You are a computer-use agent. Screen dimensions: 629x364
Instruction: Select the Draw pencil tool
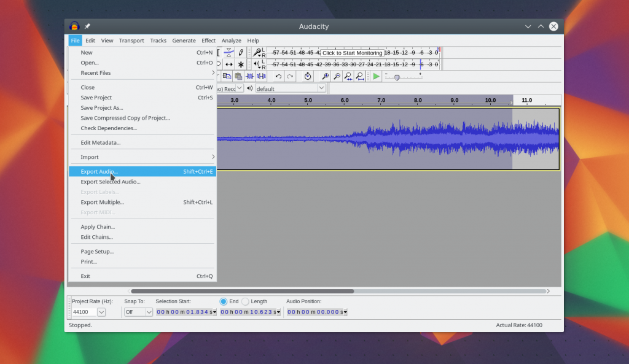[241, 53]
